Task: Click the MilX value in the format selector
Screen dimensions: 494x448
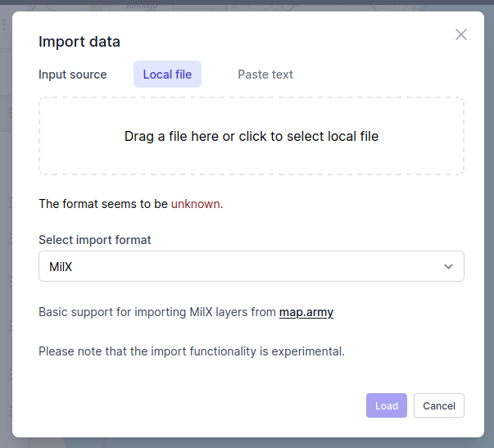Action: tap(61, 266)
